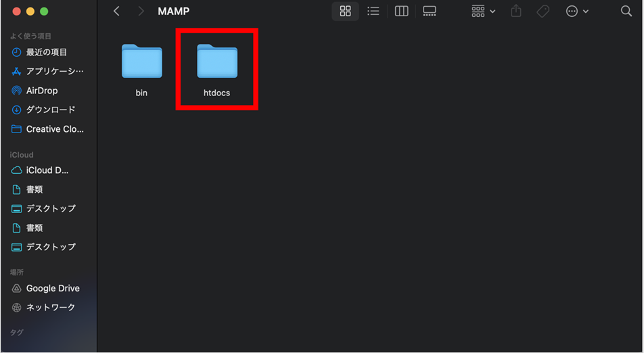Open the More actions ellipsis menu
644x353 pixels.
click(x=577, y=11)
